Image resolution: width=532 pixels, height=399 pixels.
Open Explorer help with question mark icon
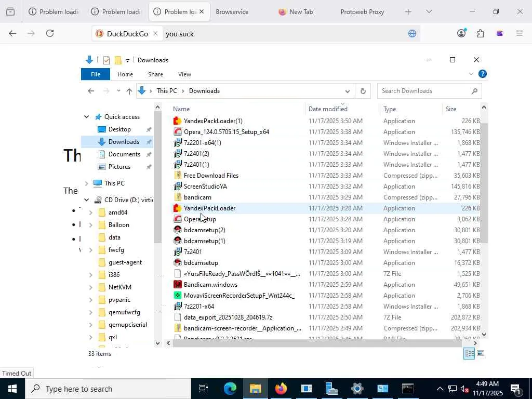tap(482, 74)
